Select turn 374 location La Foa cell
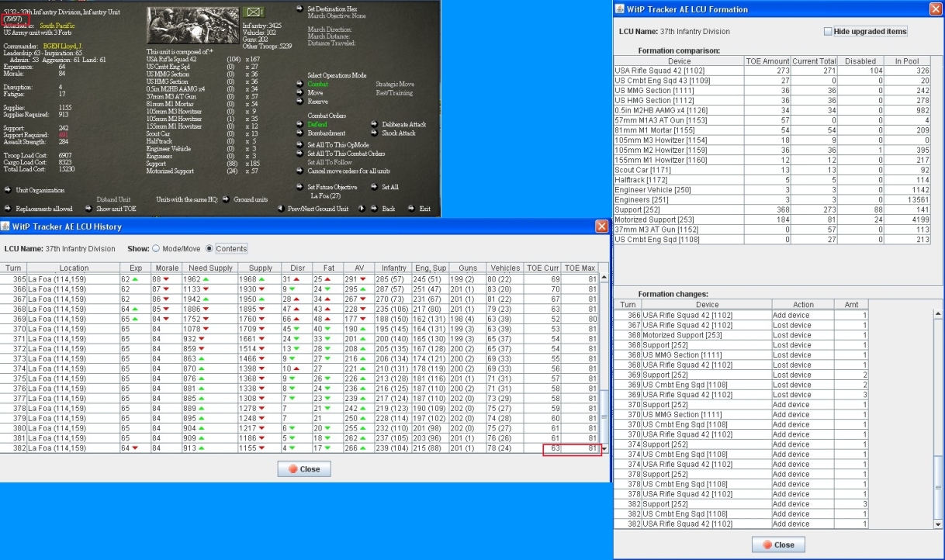 tap(73, 368)
